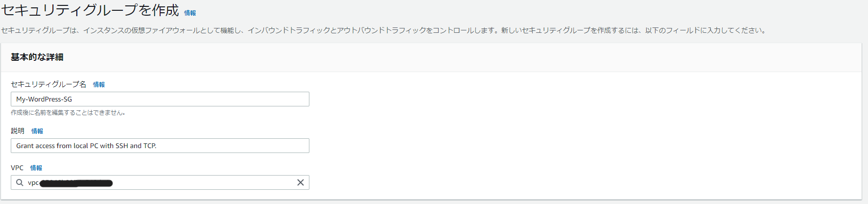Open the 情報 link beside the page title
Viewport: 868px width, 204px height.
pos(190,13)
